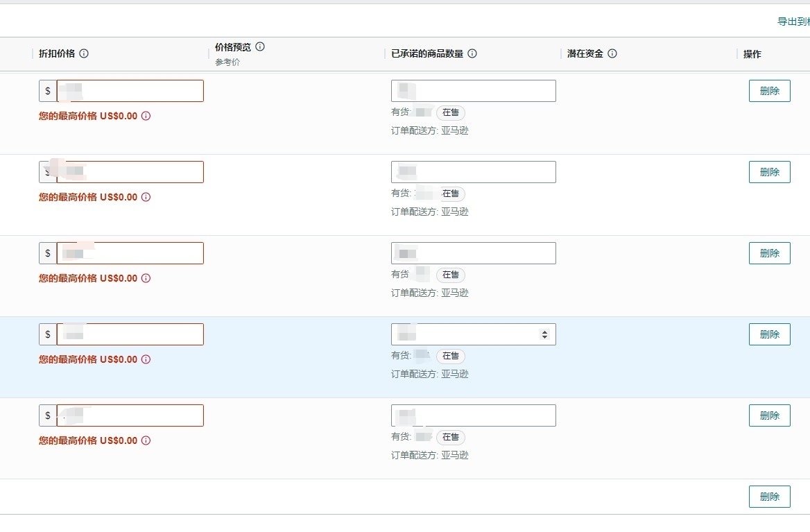Focus second row committed quantity input
810x532 pixels.
473,172
